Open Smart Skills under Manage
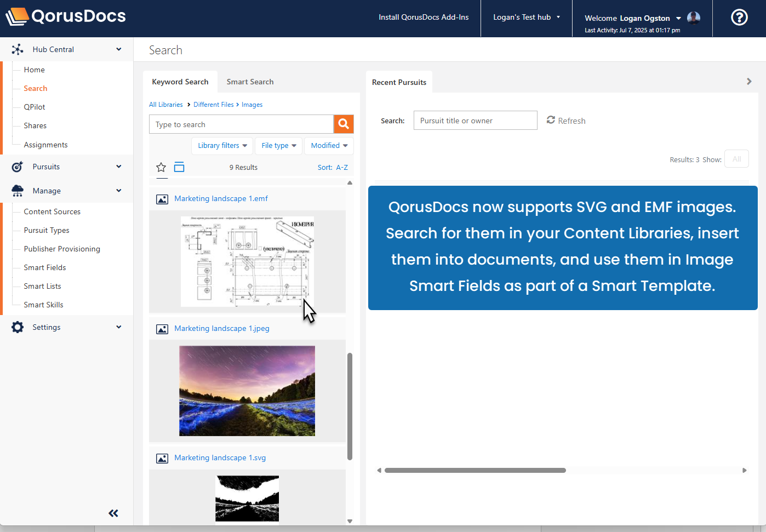This screenshot has width=766, height=532. (44, 305)
